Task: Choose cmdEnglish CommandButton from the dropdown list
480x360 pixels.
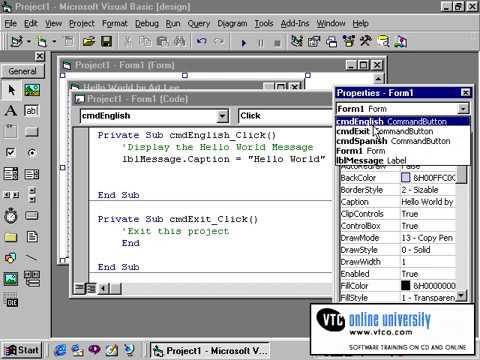Action: click(x=403, y=121)
